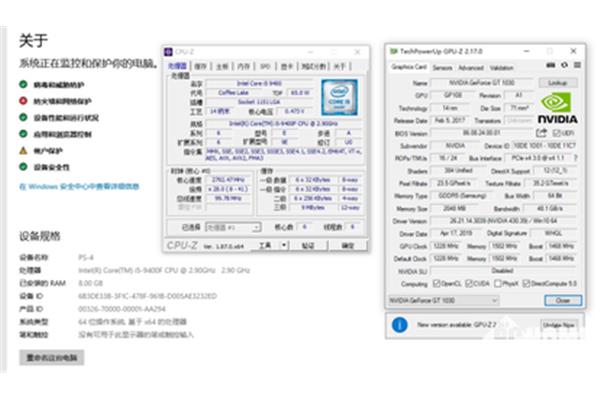Screen dimensions: 600x400
Task: Open the processor selection dropdown in CPU-Z
Action: [233, 227]
